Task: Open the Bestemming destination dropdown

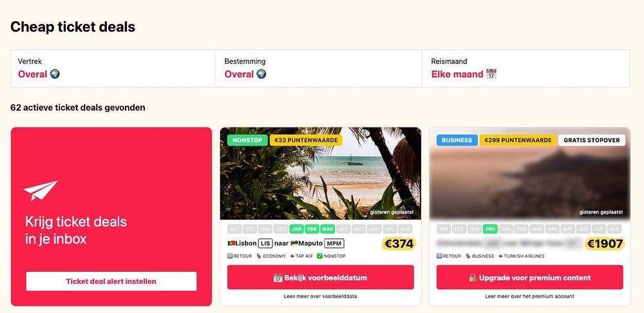Action: [x=319, y=69]
